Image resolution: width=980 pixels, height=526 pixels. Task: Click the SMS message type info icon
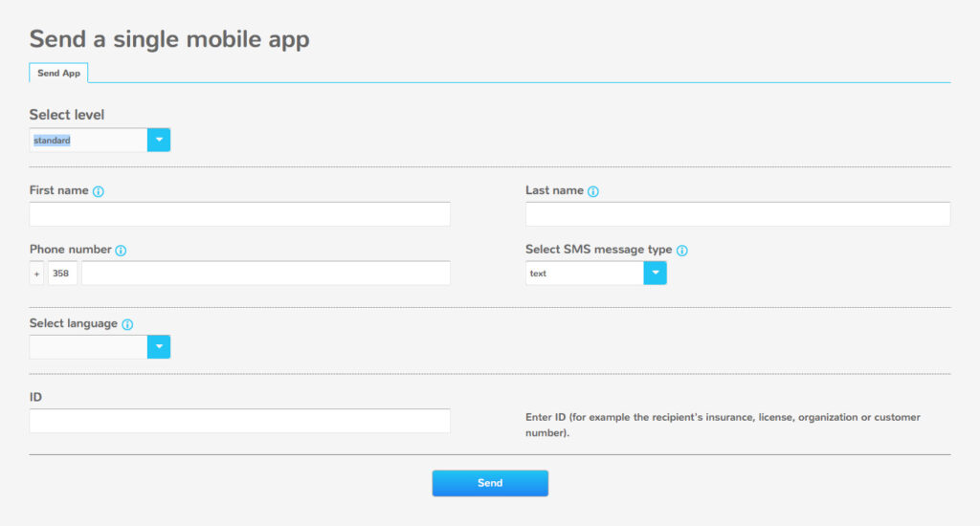pos(681,250)
